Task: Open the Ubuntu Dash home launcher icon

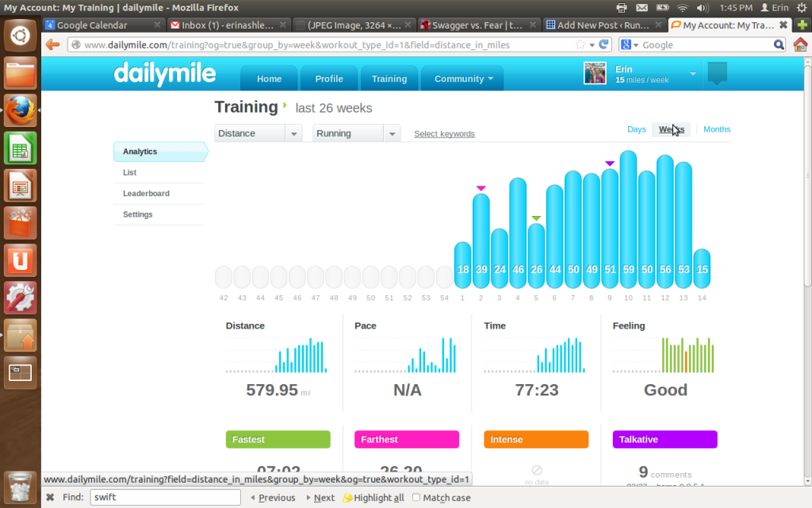Action: (x=20, y=36)
